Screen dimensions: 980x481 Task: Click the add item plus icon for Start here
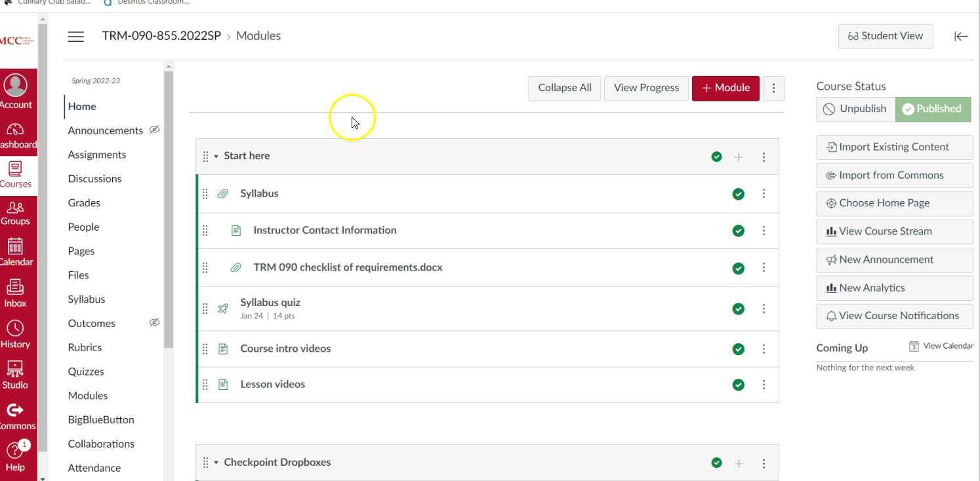pyautogui.click(x=739, y=157)
